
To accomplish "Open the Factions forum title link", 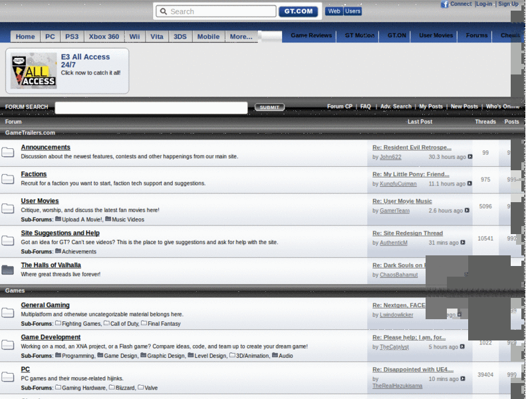I will (34, 174).
